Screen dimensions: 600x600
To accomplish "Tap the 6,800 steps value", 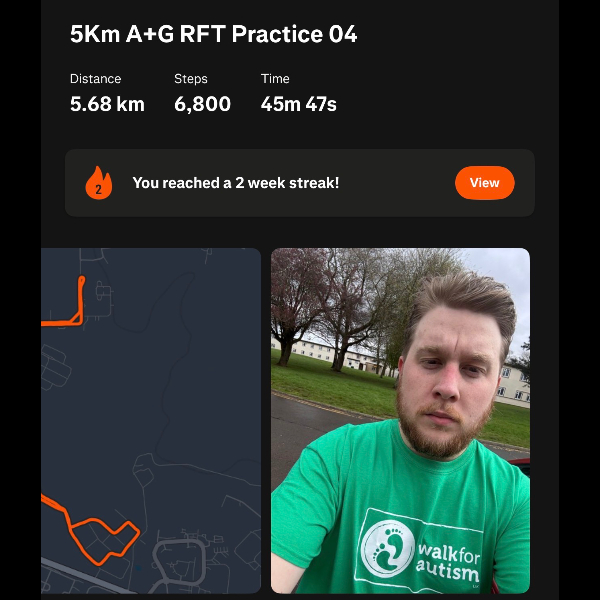I will pos(202,104).
